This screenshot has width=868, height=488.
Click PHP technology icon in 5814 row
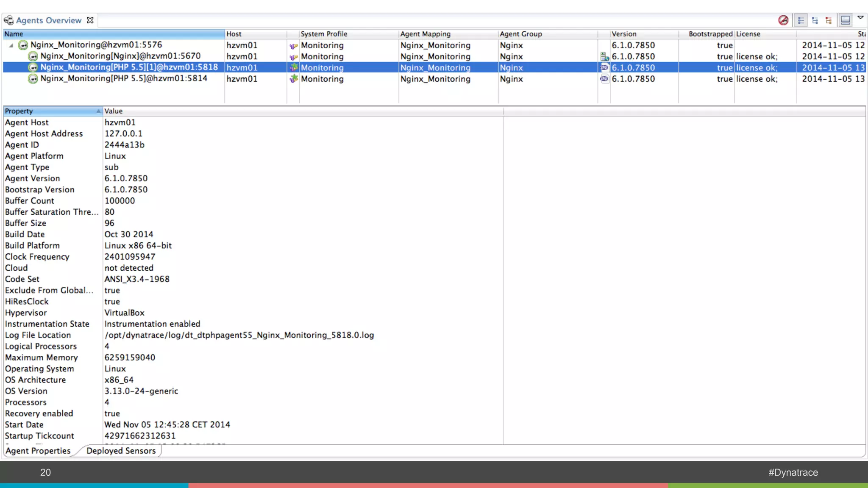tap(604, 79)
